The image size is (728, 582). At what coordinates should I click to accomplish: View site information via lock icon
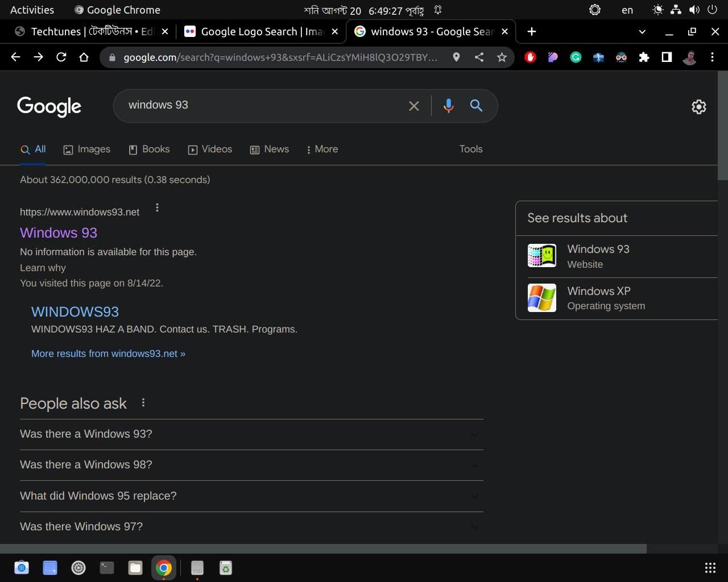click(x=112, y=57)
